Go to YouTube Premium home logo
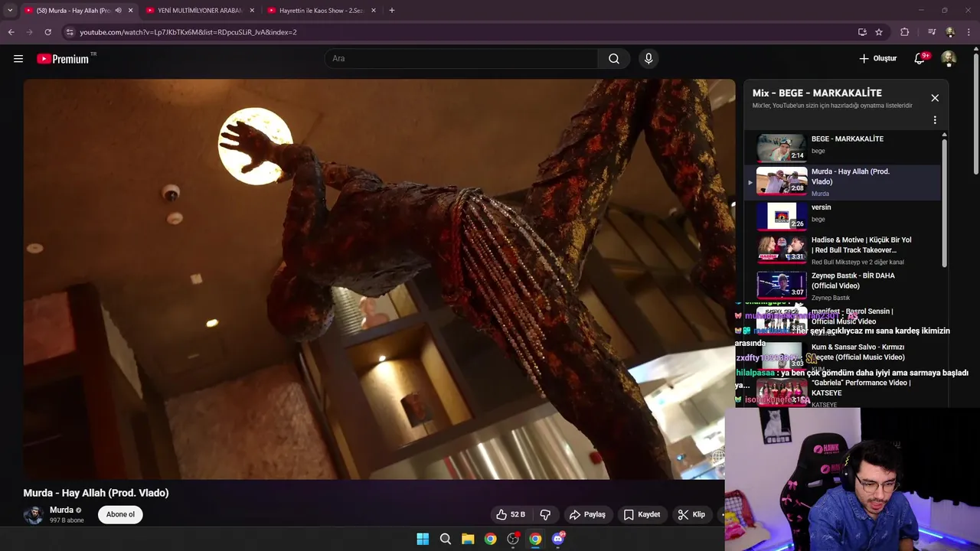Image resolution: width=980 pixels, height=551 pixels. click(63, 59)
